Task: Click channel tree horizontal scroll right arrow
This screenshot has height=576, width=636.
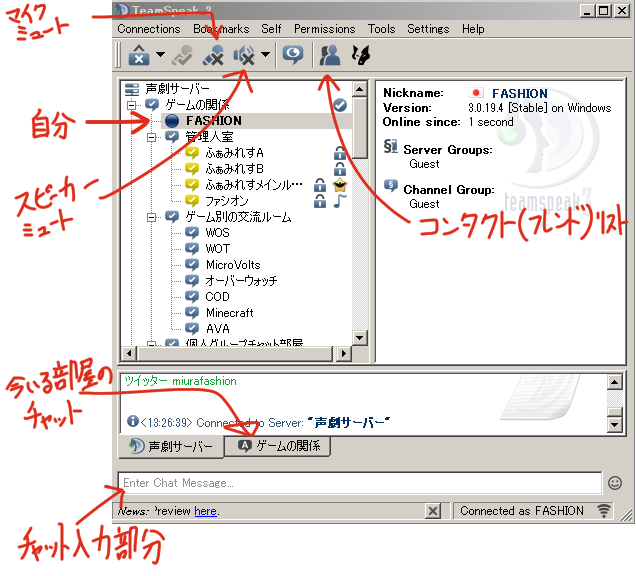Action: 344,353
